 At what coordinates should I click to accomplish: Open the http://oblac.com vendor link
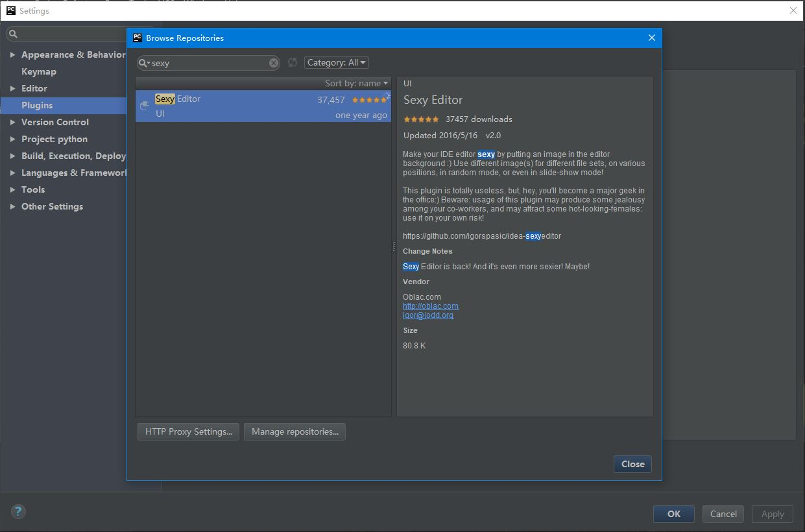click(431, 306)
